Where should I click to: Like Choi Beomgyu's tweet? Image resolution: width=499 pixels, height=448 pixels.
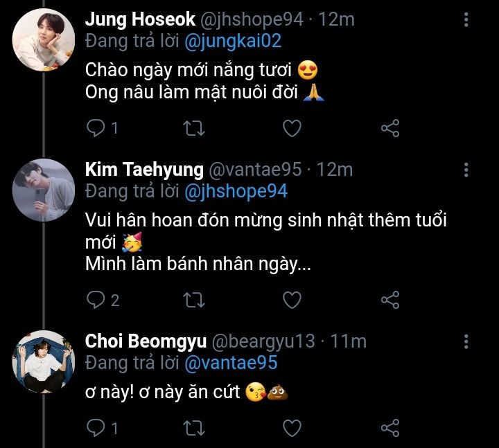(x=292, y=427)
